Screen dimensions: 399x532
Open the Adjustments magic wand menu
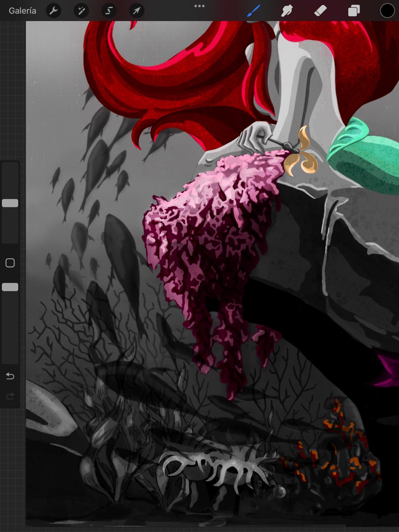click(x=81, y=11)
